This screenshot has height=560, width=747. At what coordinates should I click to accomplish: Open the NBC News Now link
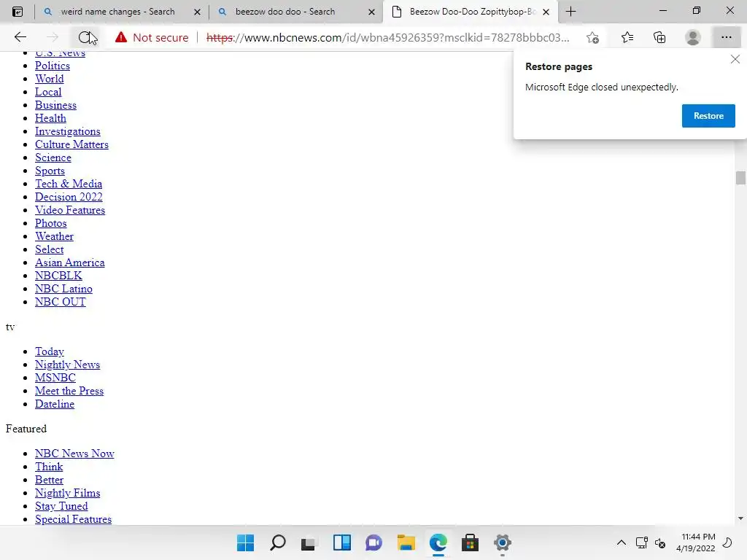[74, 454]
